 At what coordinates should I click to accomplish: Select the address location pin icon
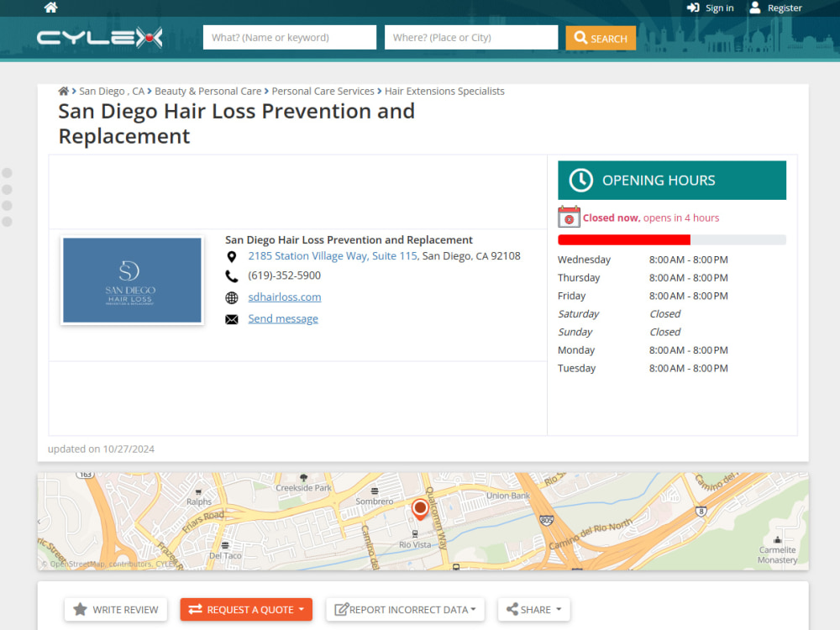click(x=232, y=256)
